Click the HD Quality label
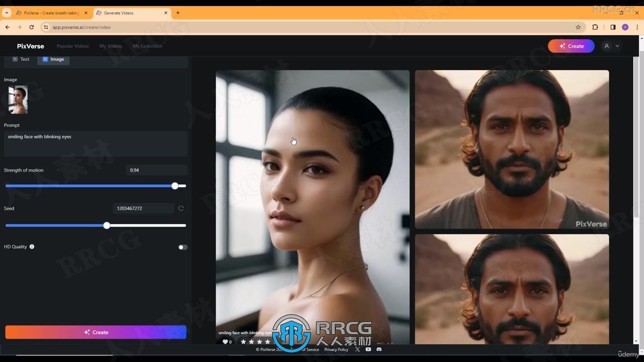The image size is (644, 362). point(15,247)
